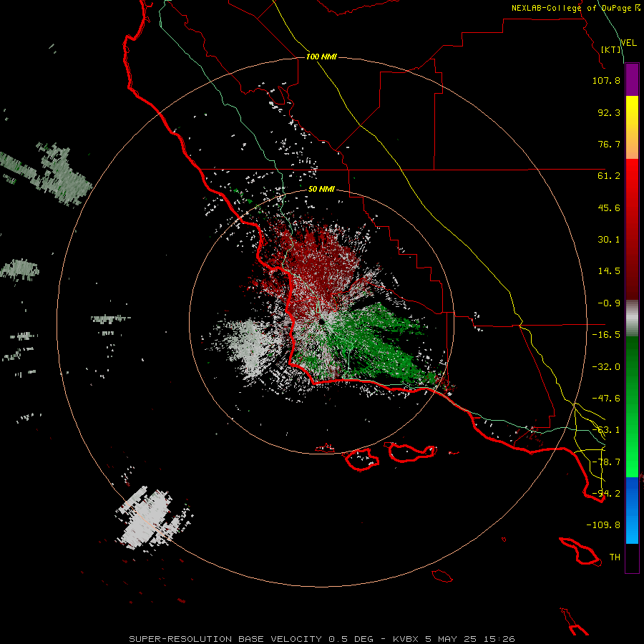644x644 pixels.
Task: Click the 100 NMI range ring label
Action: point(321,57)
